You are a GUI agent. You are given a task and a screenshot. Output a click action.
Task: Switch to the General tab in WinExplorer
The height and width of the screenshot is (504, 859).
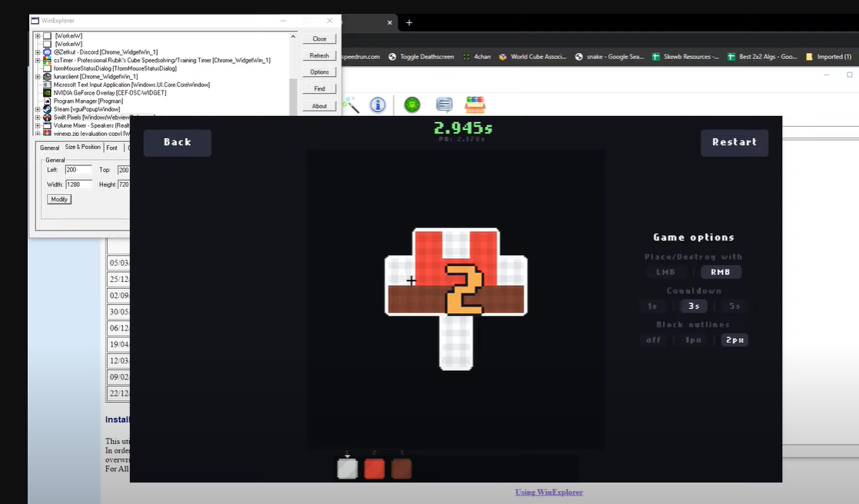coord(49,148)
